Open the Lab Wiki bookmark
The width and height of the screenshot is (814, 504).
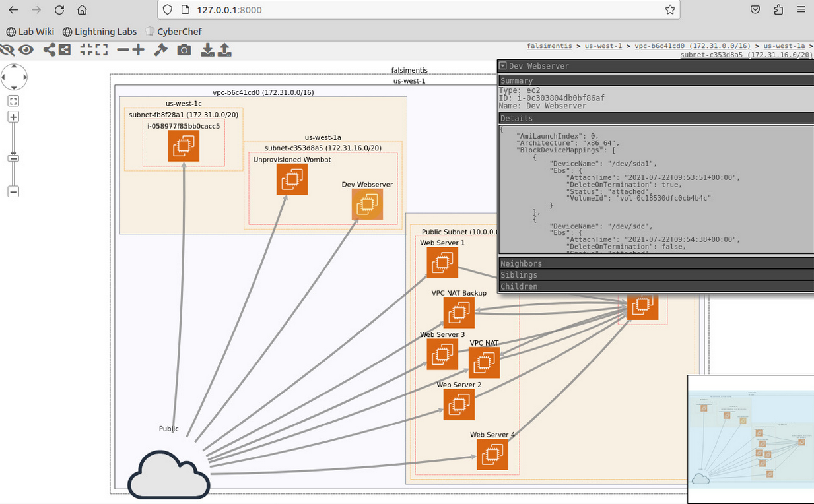pyautogui.click(x=30, y=32)
